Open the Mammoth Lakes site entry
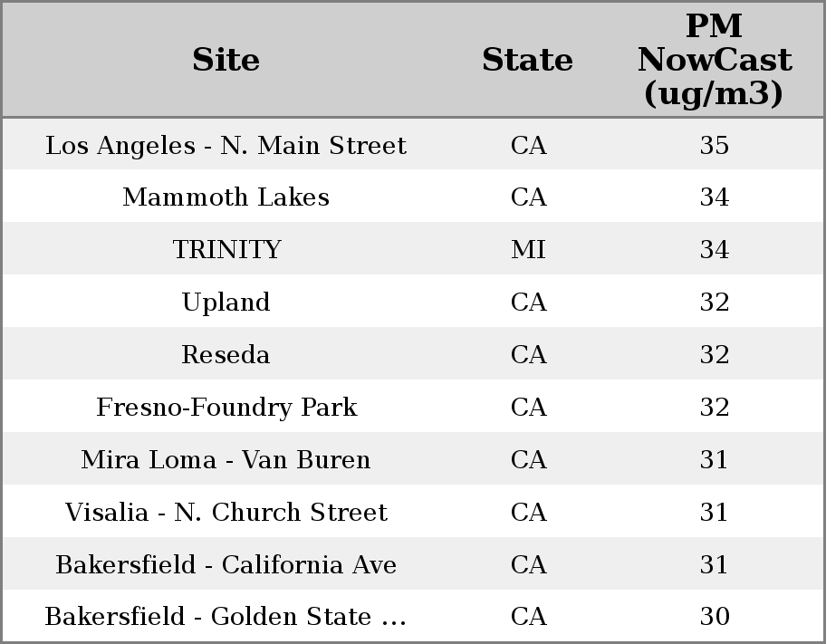This screenshot has width=826, height=644. 226,197
